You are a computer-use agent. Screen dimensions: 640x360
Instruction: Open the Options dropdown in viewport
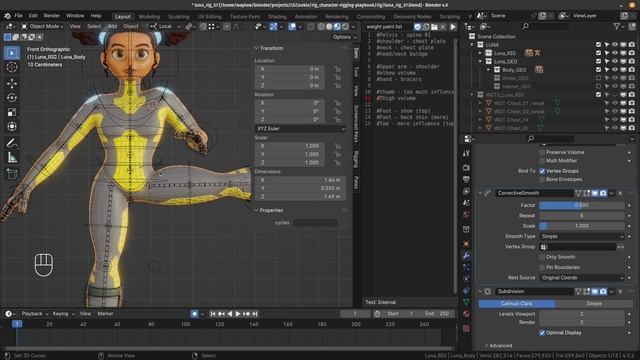tap(344, 37)
